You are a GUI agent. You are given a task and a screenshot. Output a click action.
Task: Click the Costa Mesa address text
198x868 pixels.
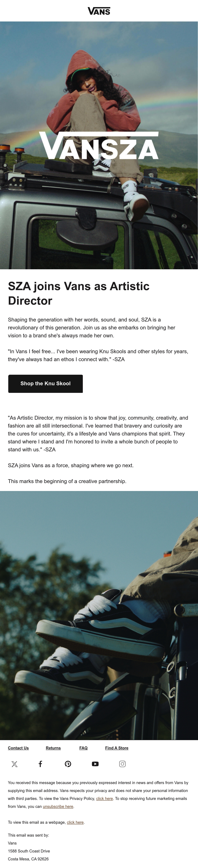[28, 859]
